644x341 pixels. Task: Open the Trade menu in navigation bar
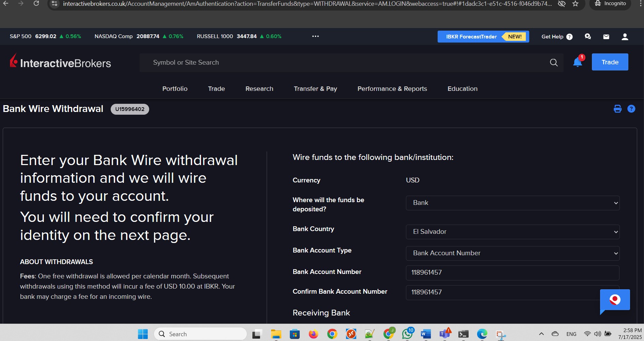217,89
